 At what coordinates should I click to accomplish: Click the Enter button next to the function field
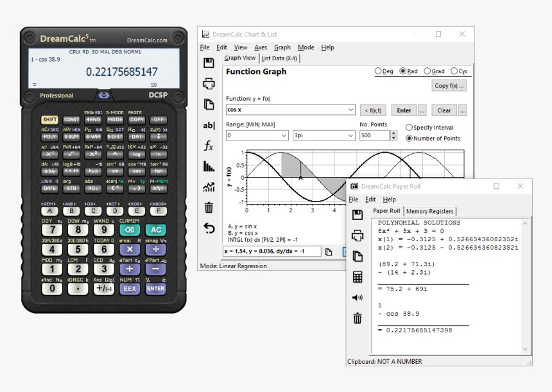coord(404,110)
